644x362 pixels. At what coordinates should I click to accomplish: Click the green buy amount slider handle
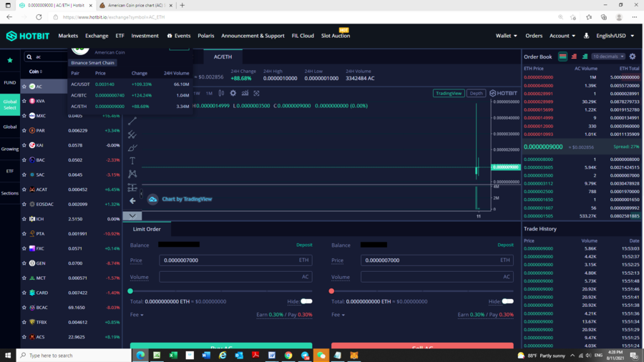[x=130, y=291]
